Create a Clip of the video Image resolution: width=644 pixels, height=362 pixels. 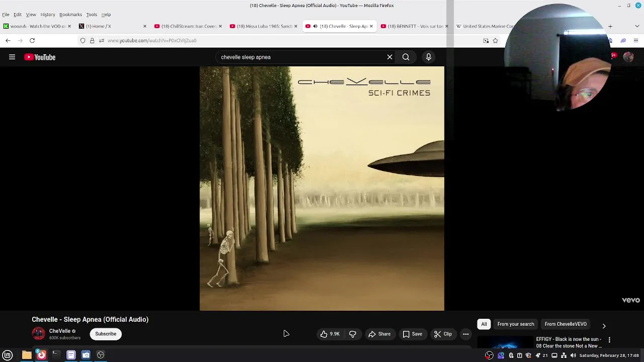pos(443,334)
